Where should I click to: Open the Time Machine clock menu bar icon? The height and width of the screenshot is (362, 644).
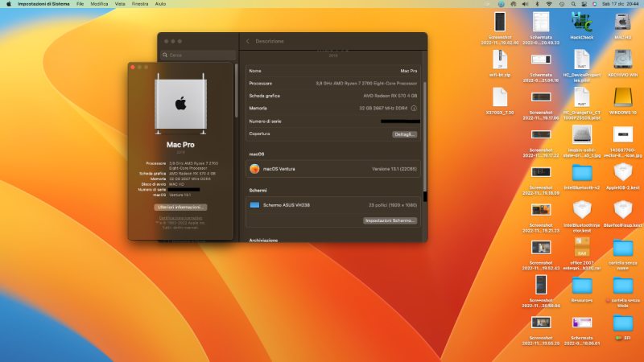(x=561, y=4)
